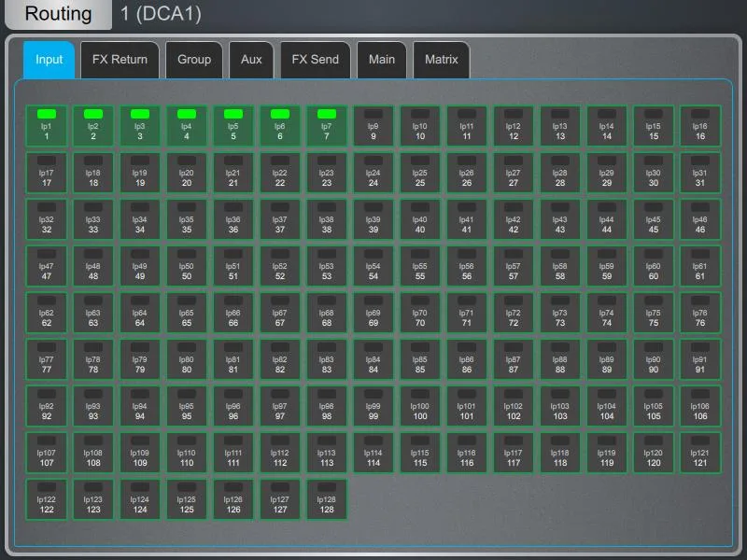The image size is (747, 560).
Task: Toggle input Ip65
Action: coord(186,313)
